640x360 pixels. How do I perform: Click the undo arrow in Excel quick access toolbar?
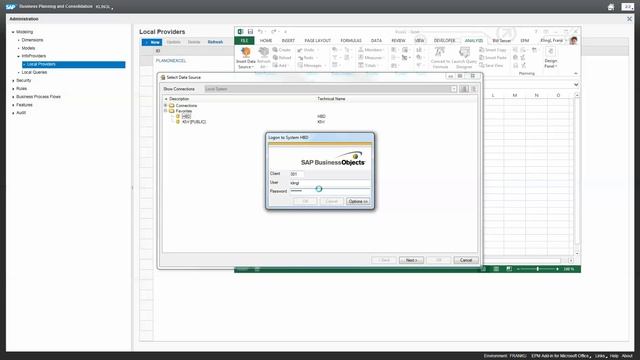point(260,31)
